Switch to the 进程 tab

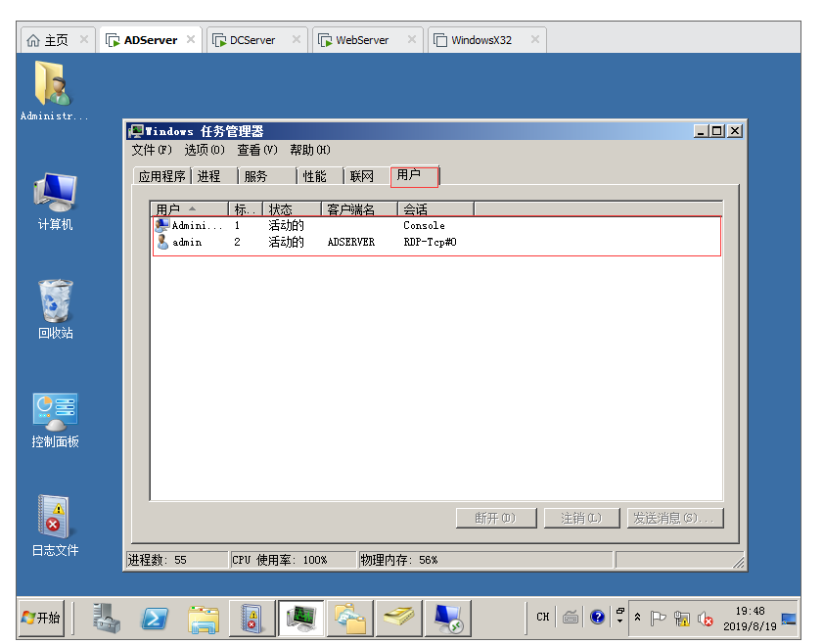(208, 176)
